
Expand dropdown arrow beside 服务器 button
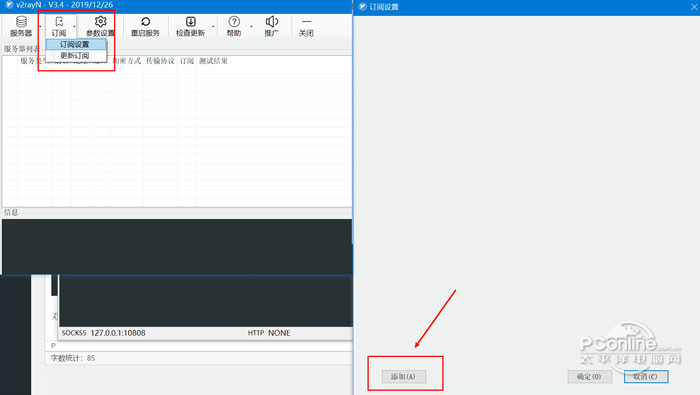tap(40, 27)
